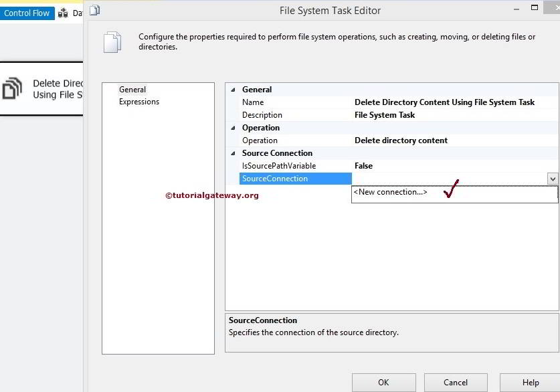Click the copied-pages icon near Control Flow

[x=63, y=12]
